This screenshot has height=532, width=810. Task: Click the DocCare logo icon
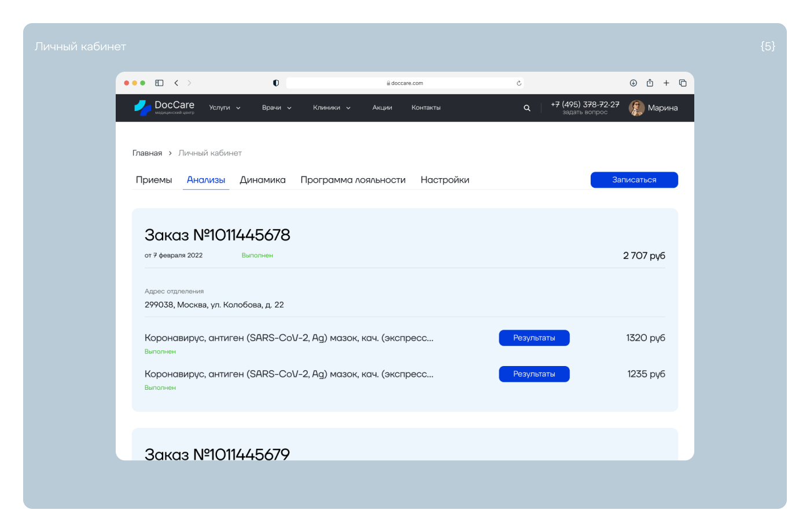coord(142,108)
